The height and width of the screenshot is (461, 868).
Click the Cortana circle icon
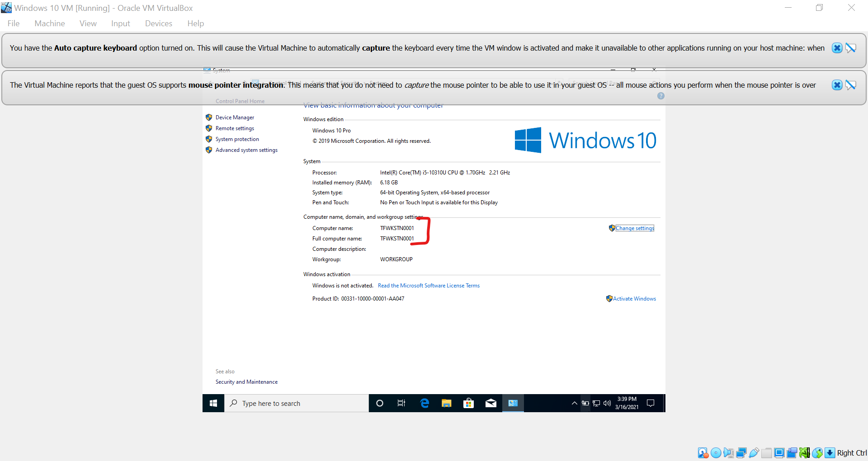380,403
